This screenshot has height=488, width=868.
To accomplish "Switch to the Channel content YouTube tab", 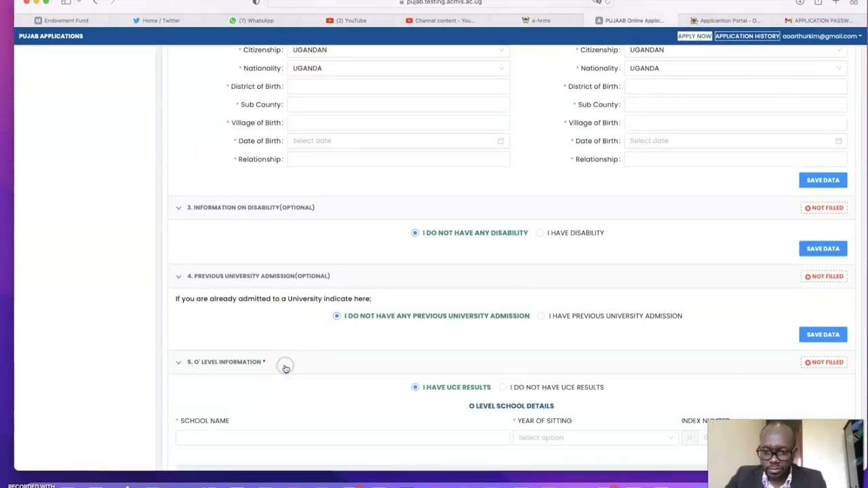I will (x=439, y=20).
